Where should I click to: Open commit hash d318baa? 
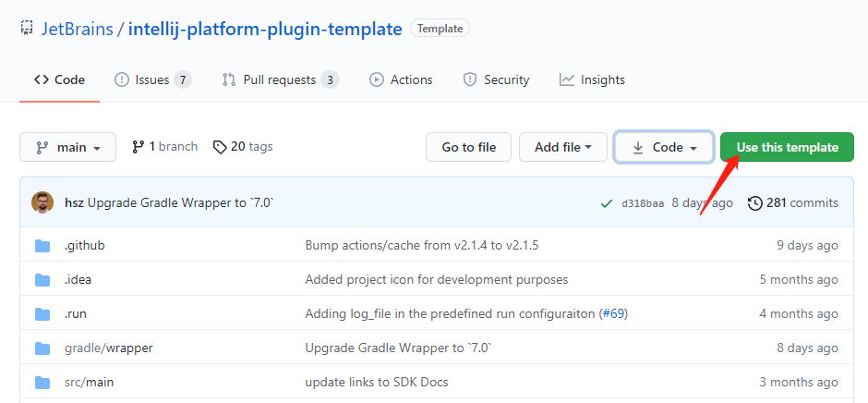643,203
